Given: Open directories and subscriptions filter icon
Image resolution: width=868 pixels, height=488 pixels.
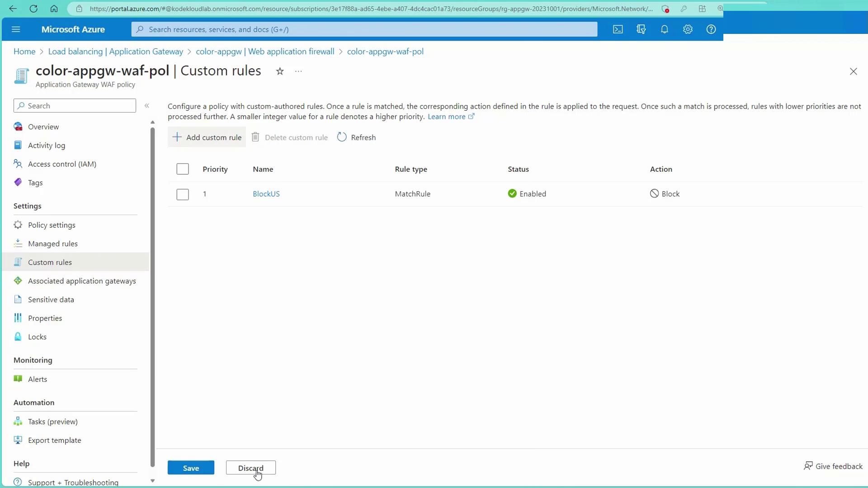Looking at the screenshot, I should (x=641, y=29).
